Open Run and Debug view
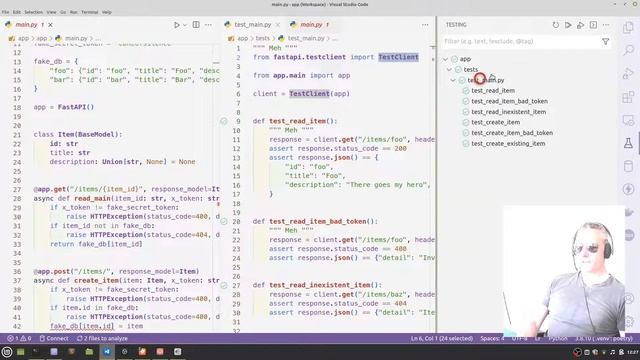The height and width of the screenshot is (360, 640). pyautogui.click(x=628, y=74)
